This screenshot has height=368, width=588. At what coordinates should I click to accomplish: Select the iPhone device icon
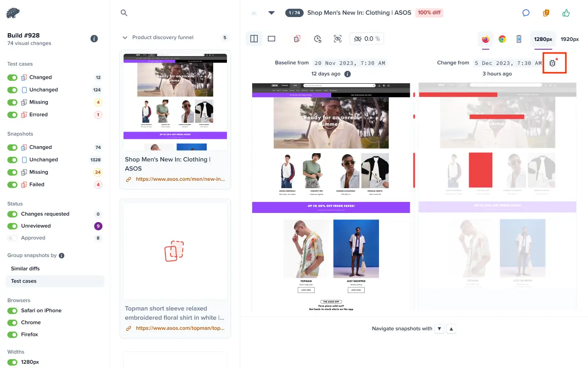519,39
